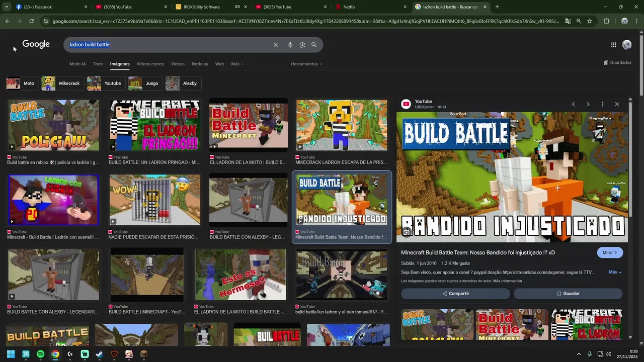Open a new browser tab
The height and width of the screenshot is (362, 644).
[x=497, y=7]
